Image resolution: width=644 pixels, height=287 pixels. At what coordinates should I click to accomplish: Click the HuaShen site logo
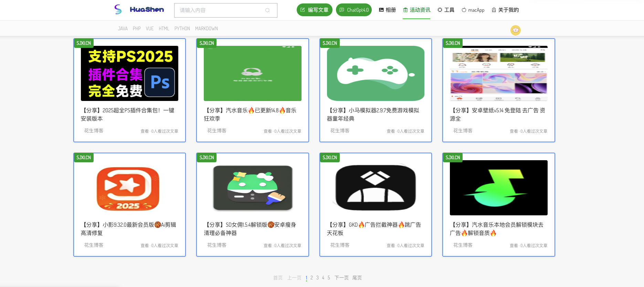[x=139, y=10]
